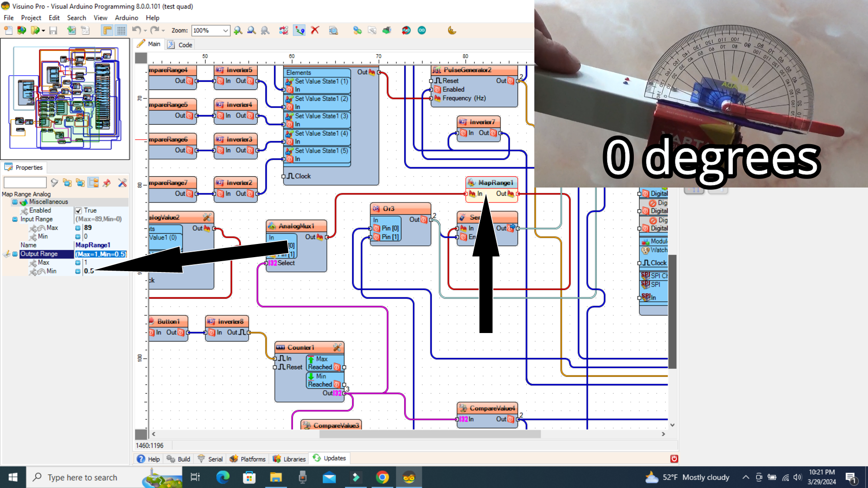Open File Explorer from the taskbar
The image size is (868, 488).
pyautogui.click(x=276, y=477)
